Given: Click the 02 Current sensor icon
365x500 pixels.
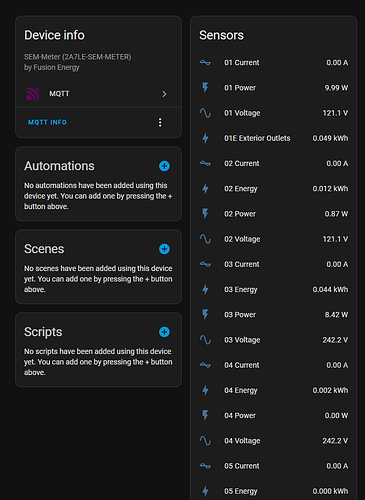Looking at the screenshot, I should (205, 163).
